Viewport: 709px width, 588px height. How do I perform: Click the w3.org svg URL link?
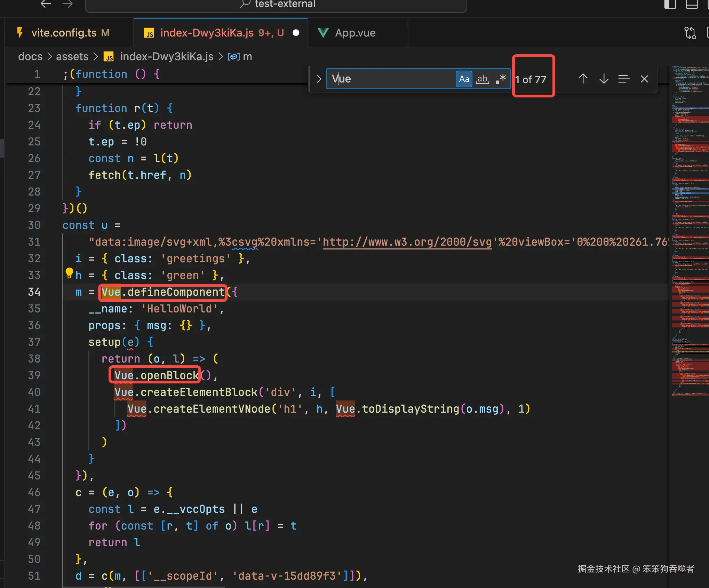[407, 242]
